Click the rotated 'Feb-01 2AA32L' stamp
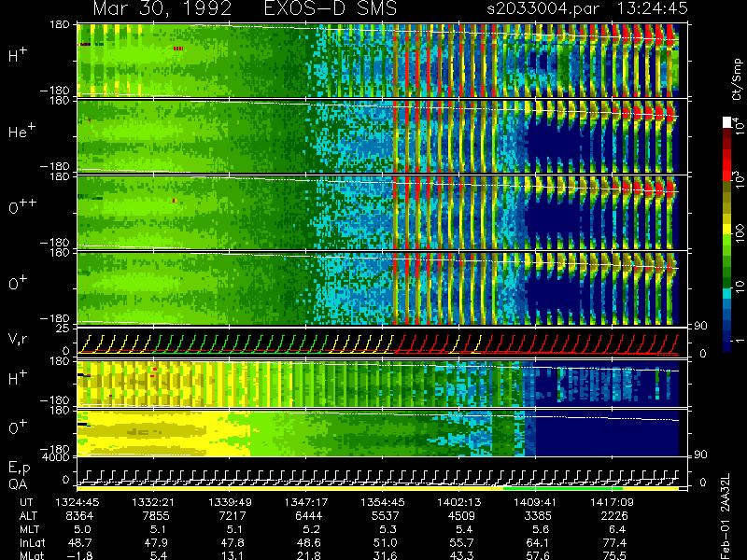Image resolution: width=747 pixels, height=560 pixels. [725, 516]
